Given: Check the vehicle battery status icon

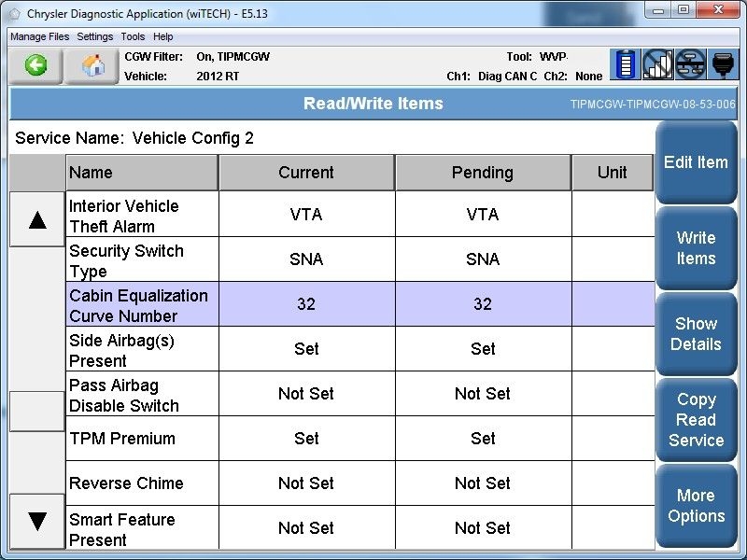Looking at the screenshot, I should coord(626,65).
